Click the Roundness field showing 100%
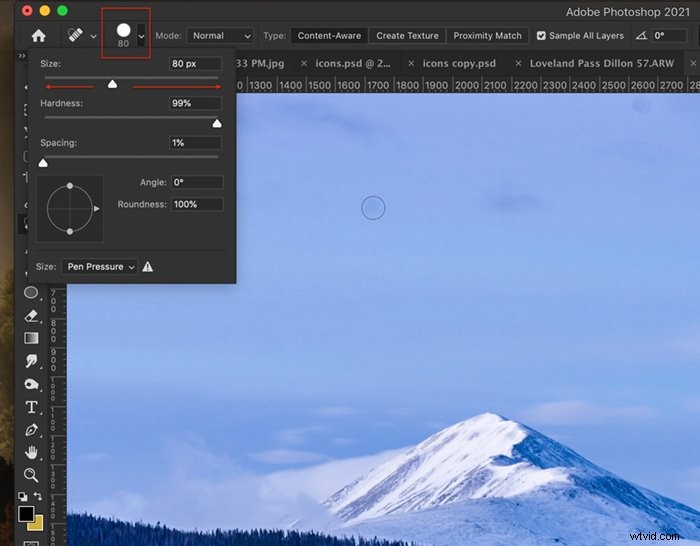Screen dimensions: 700x546 tap(197, 204)
